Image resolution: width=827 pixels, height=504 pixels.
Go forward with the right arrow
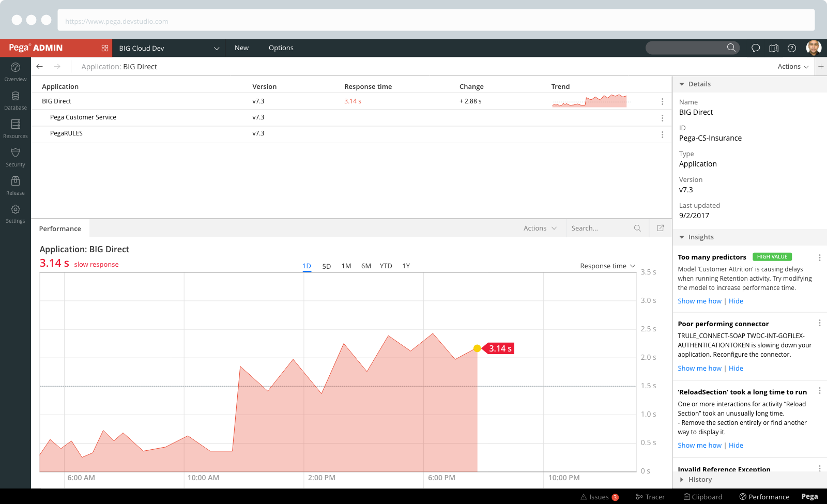point(57,66)
